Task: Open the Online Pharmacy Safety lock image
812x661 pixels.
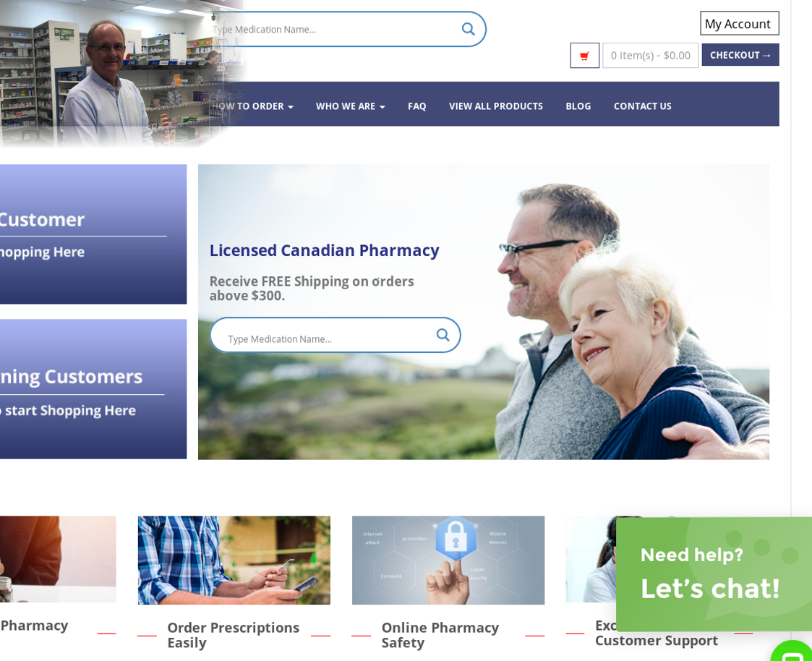Action: (x=448, y=560)
